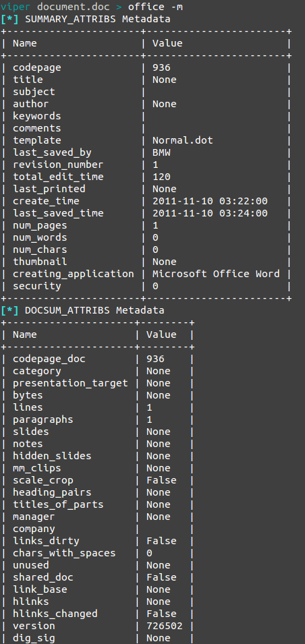Select the 'codepage' attribute name
The height and width of the screenshot is (644, 305).
coord(37,67)
